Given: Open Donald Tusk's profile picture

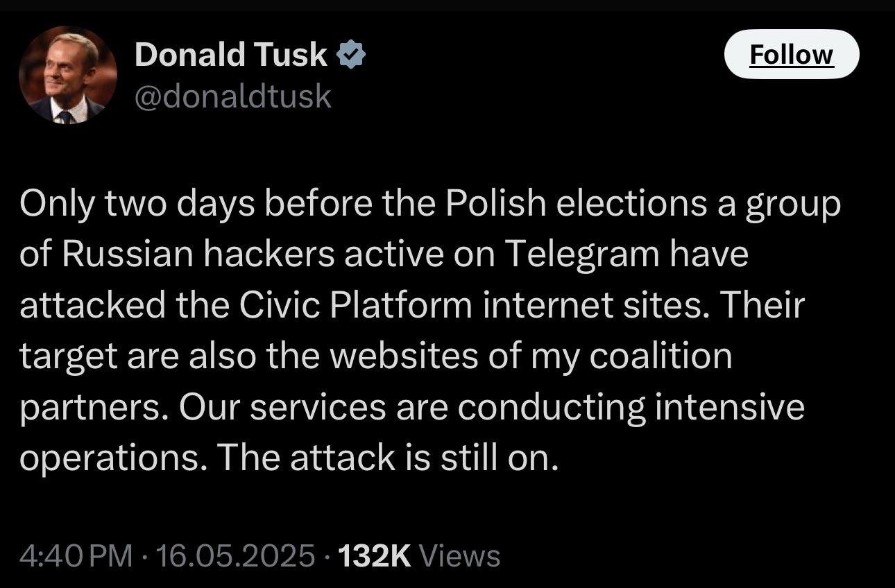Looking at the screenshot, I should click(67, 76).
